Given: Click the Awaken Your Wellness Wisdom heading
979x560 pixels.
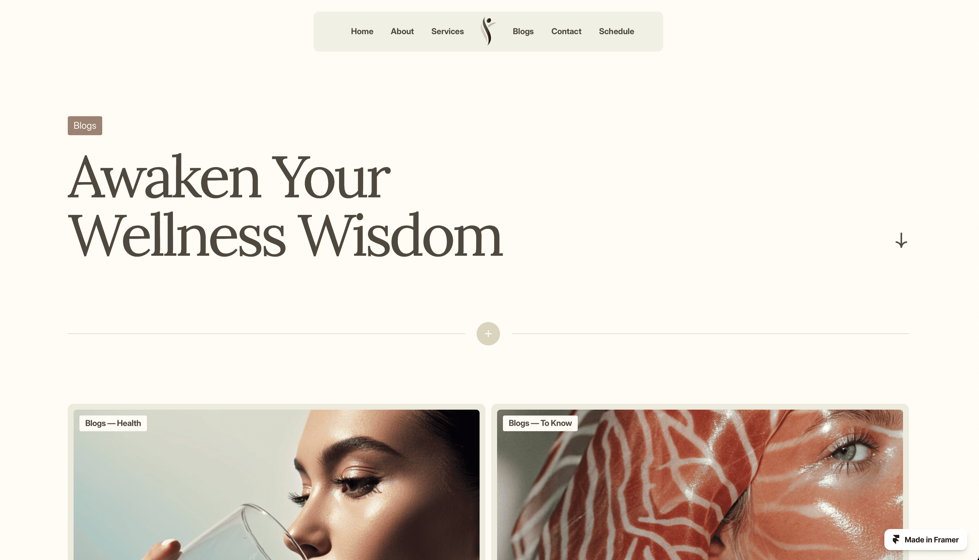Looking at the screenshot, I should click(285, 205).
